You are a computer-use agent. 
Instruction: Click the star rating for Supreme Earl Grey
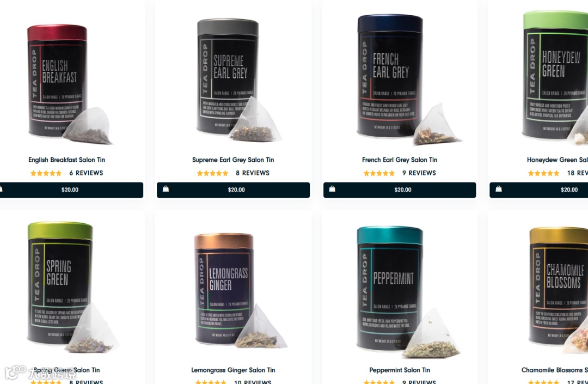[x=213, y=173]
